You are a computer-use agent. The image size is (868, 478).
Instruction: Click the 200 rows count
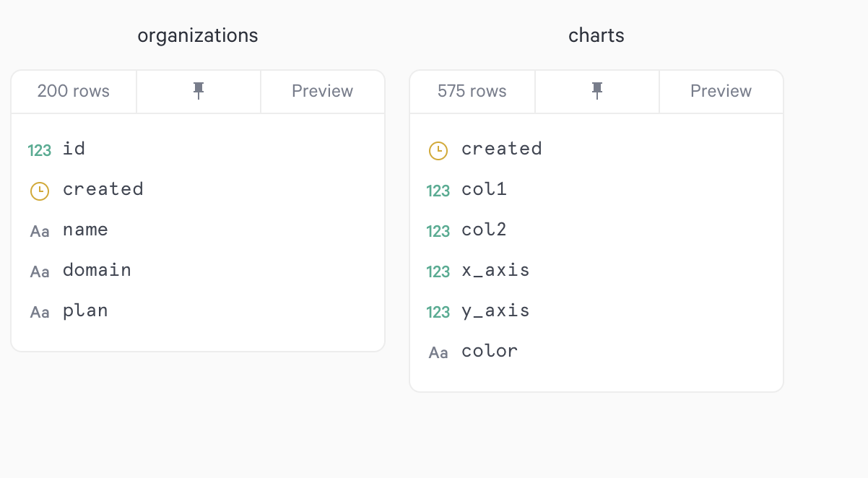pyautogui.click(x=74, y=91)
